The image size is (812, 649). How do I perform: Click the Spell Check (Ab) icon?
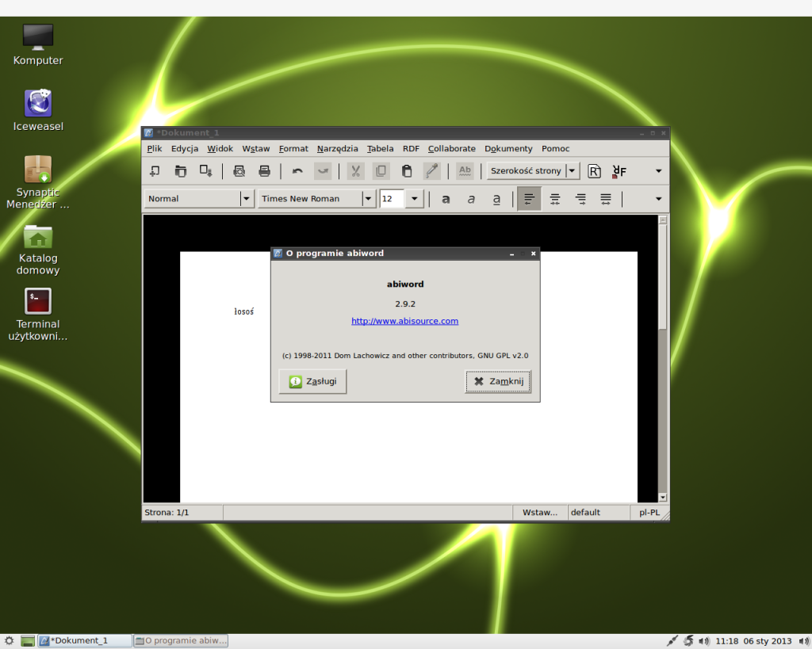(x=465, y=171)
